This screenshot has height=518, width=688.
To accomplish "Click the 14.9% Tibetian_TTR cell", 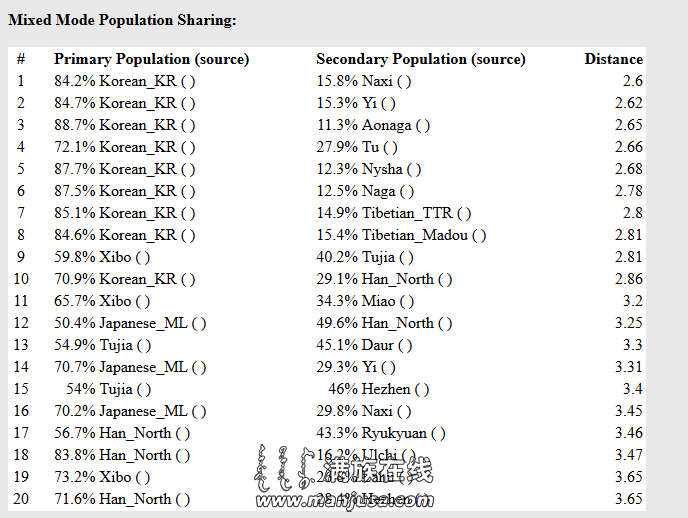I will pyautogui.click(x=394, y=213).
